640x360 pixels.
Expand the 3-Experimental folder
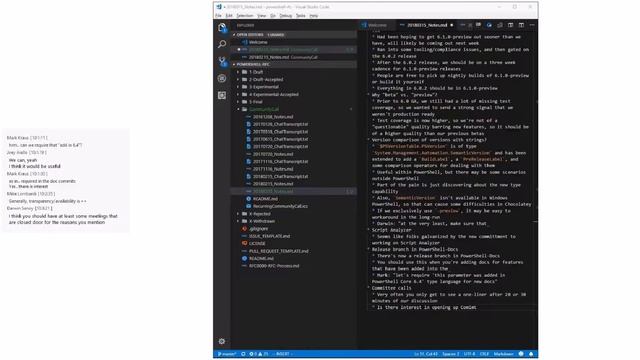[x=294, y=87]
